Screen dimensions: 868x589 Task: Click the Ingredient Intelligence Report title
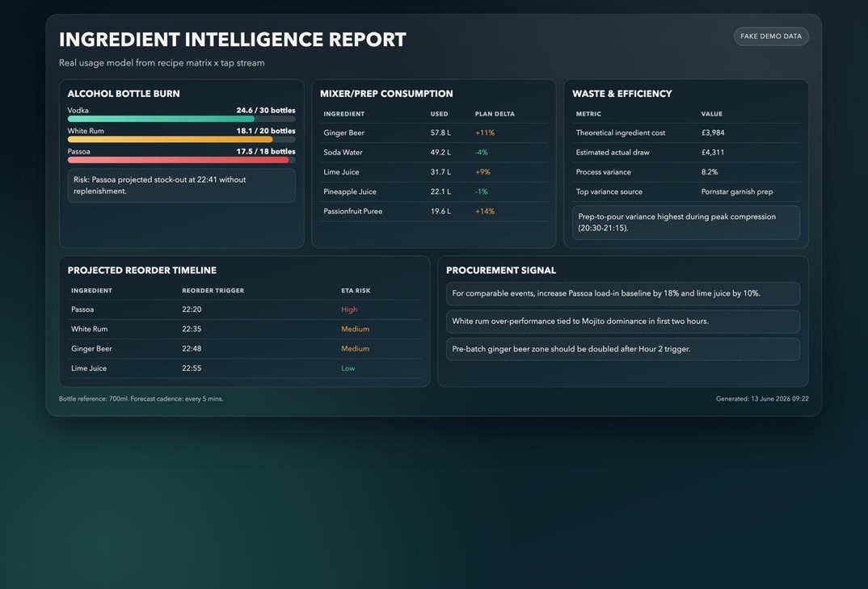pos(233,40)
